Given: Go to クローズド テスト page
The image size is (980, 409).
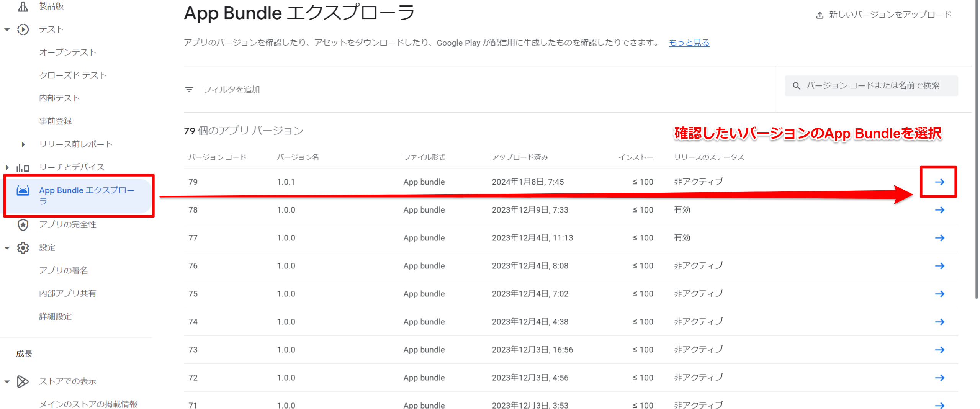Looking at the screenshot, I should tap(72, 75).
